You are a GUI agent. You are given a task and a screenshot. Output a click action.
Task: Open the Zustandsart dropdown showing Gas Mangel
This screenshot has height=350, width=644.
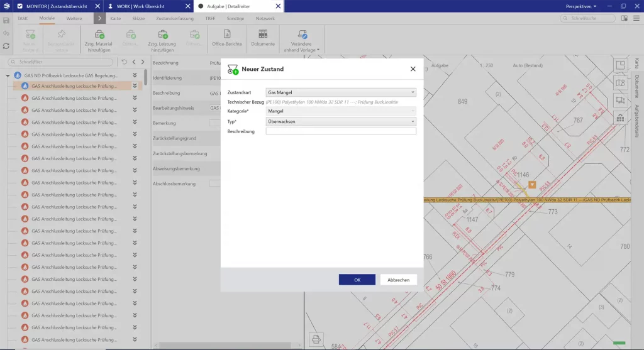[x=341, y=92]
